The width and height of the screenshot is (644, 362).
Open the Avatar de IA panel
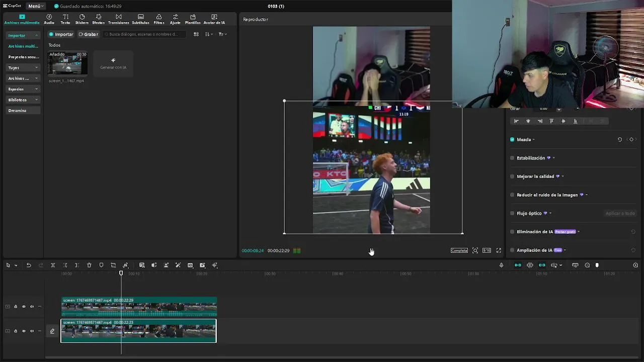[x=214, y=19]
